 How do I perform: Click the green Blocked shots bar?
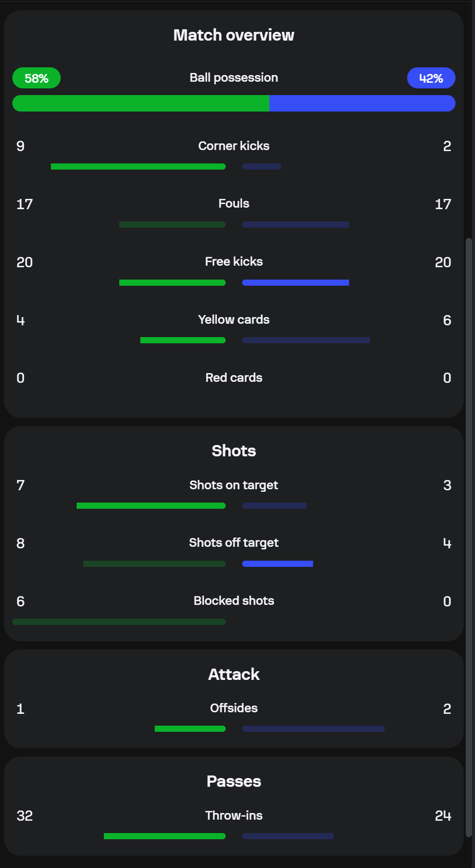point(119,622)
